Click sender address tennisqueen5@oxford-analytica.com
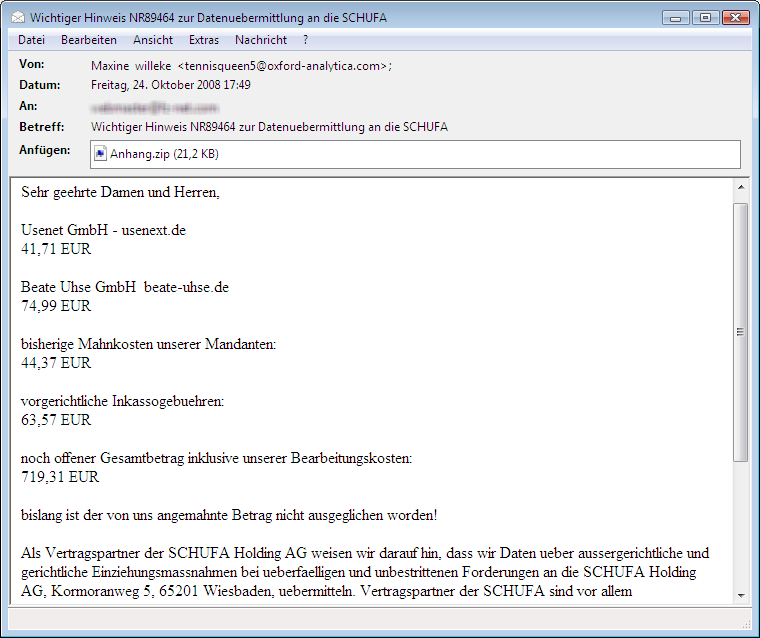Screen dimensions: 760x638 pyautogui.click(x=285, y=66)
